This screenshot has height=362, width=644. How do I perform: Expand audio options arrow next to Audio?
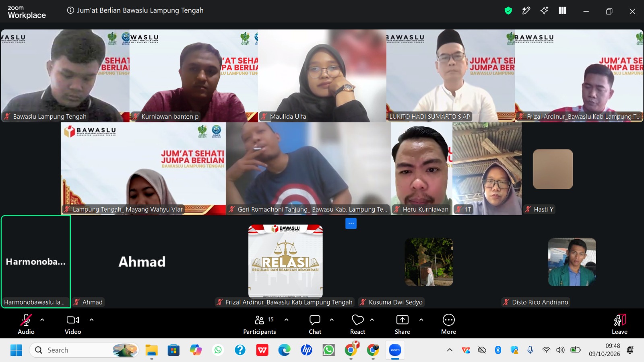(42, 320)
